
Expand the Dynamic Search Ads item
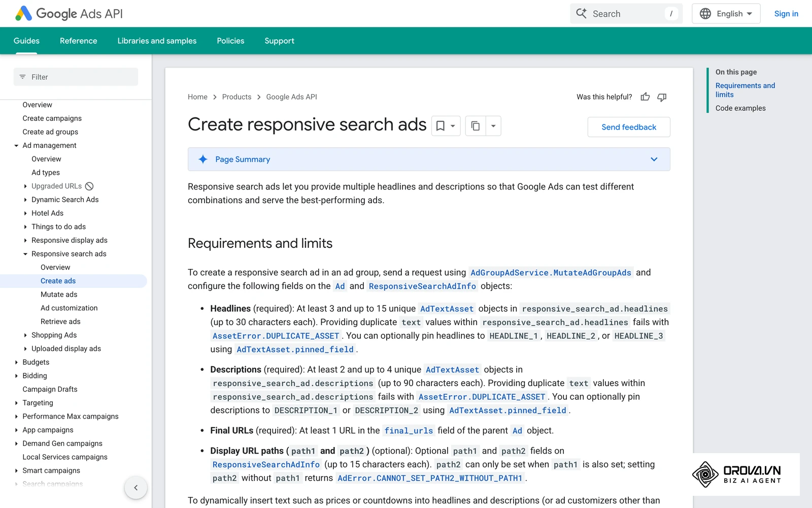pyautogui.click(x=25, y=200)
